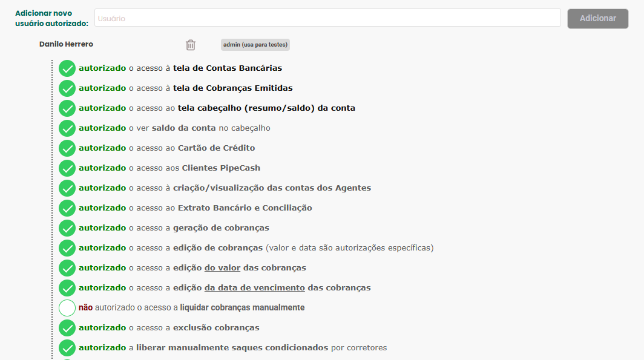Viewport: 644px width, 360px height.
Task: Toggle exclusão cobranças permission checkmark
Action: pos(67,328)
